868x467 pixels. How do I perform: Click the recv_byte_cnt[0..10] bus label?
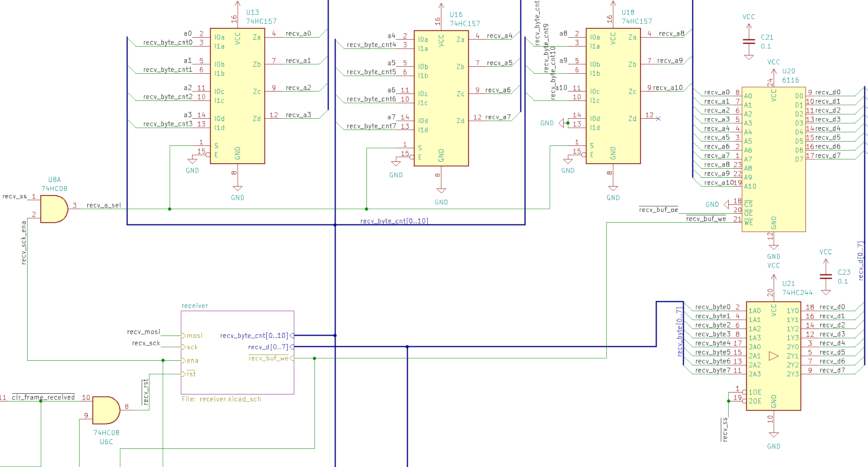tap(394, 221)
